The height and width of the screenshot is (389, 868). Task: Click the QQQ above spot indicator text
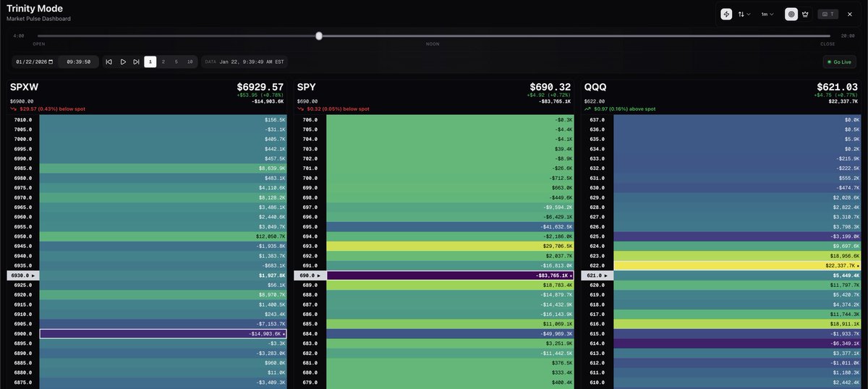624,108
